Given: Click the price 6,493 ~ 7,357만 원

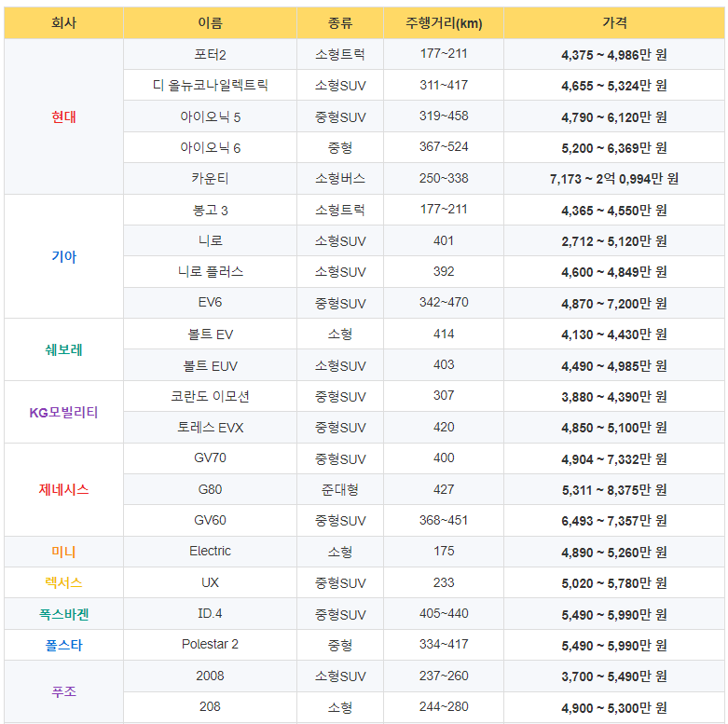Looking at the screenshot, I should point(614,521).
